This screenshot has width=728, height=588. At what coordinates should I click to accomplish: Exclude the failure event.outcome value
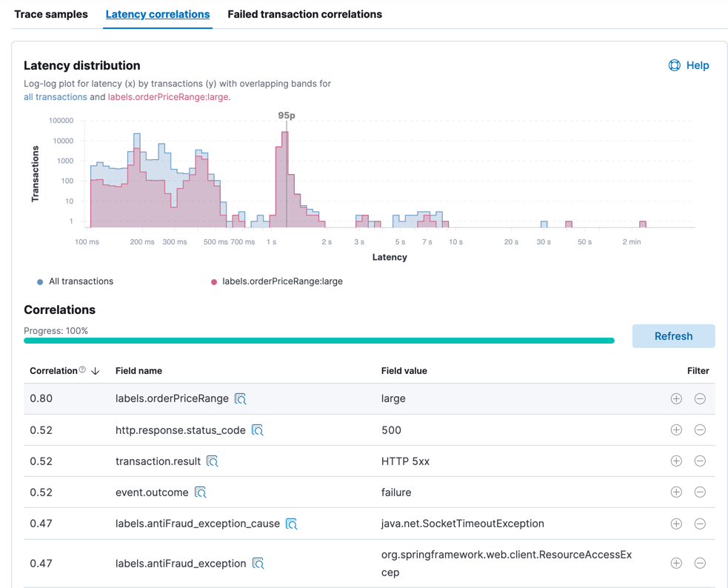coord(701,492)
